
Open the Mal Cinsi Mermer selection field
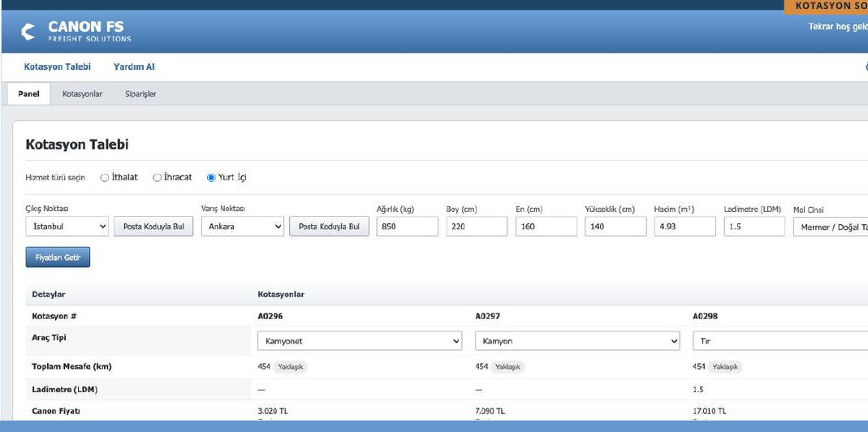pyautogui.click(x=831, y=227)
